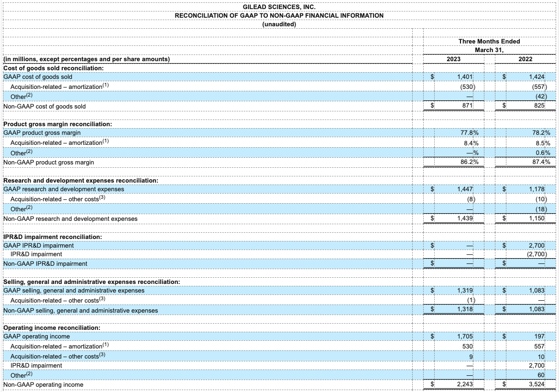
Task: Click the 8.5% amortization percentage
Action: click(x=543, y=143)
